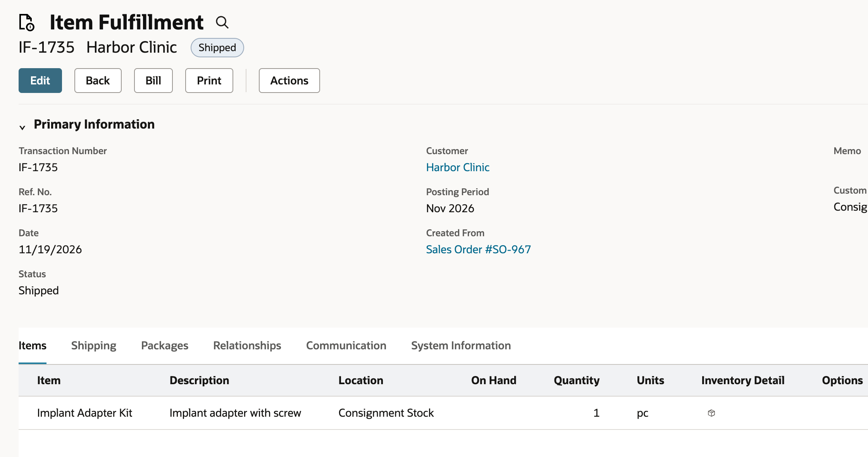Collapse the Primary Information section

click(22, 127)
